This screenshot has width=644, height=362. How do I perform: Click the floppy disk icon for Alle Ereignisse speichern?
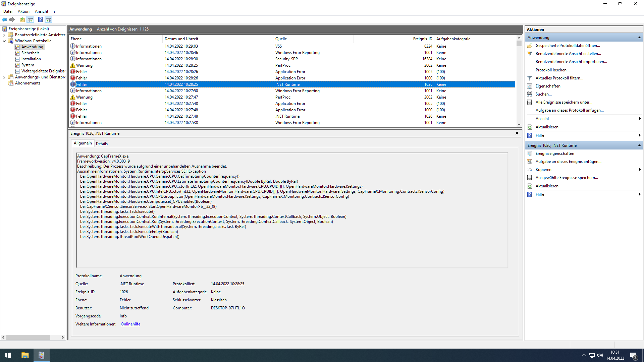click(530, 102)
